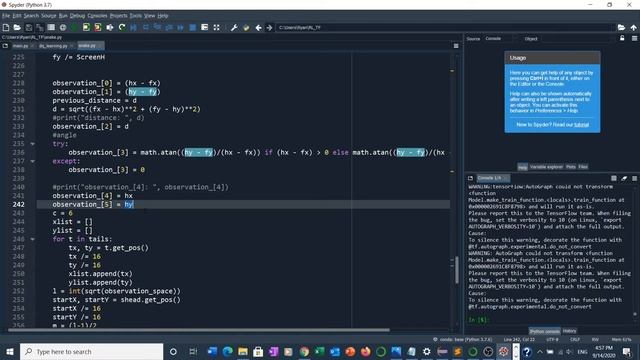Open file using the folder toolbar icon
The width and height of the screenshot is (640, 360).
point(17,27)
